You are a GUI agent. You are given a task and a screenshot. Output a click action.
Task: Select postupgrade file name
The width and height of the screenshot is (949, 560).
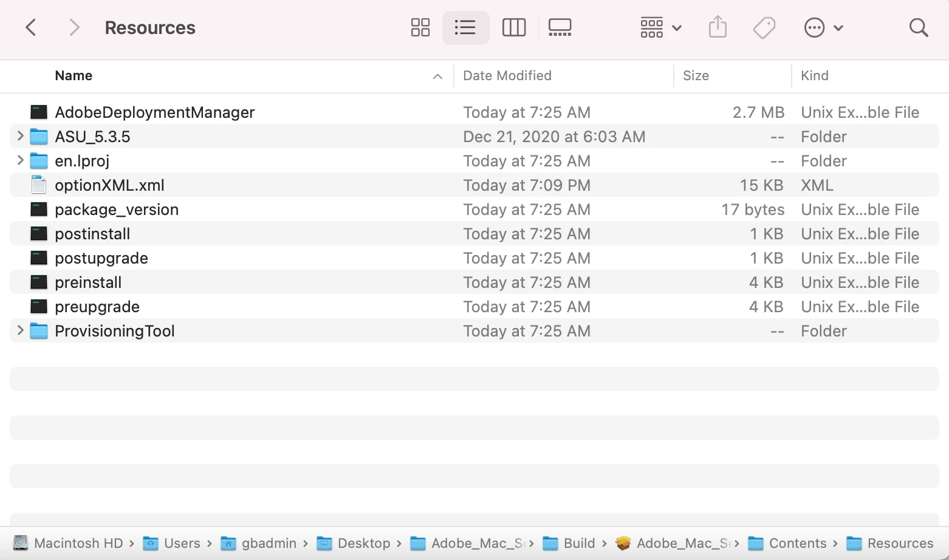101,258
